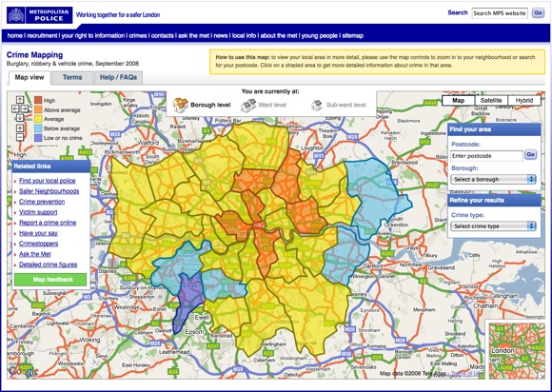Image resolution: width=552 pixels, height=392 pixels.
Task: Pan the map down with arrow control
Action: click(x=20, y=118)
